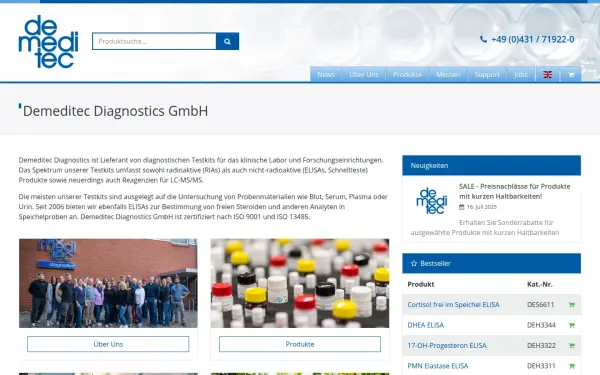
Task: Click the Demeditec logo in header
Action: click(48, 42)
